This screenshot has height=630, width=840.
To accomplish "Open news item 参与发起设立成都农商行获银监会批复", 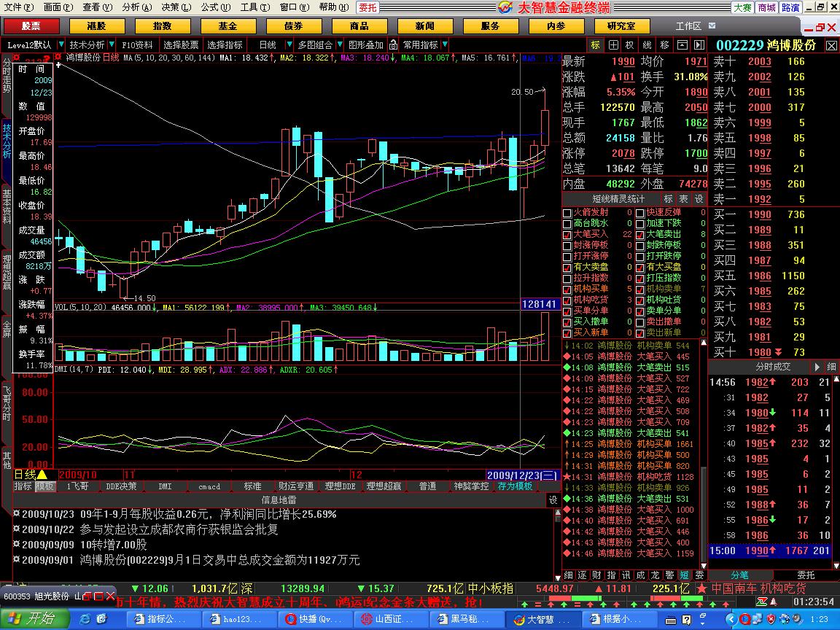I will coord(179,529).
